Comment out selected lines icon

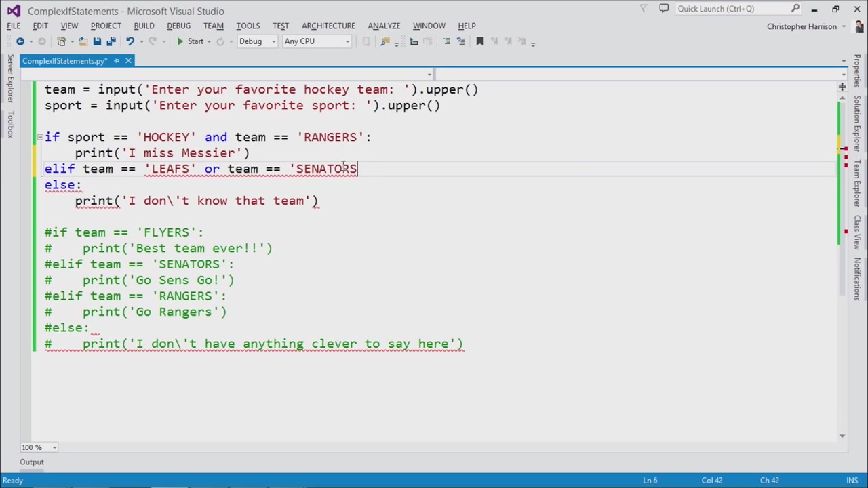(x=446, y=41)
